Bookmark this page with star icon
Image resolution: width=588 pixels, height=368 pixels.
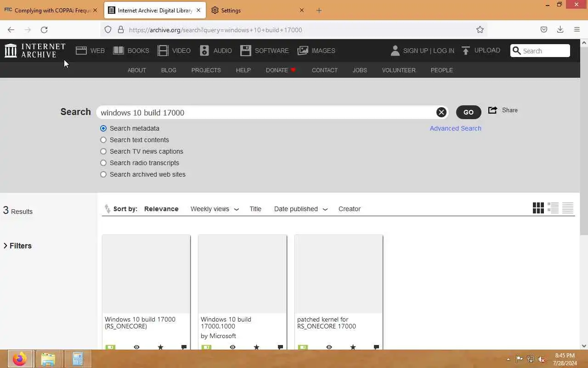480,30
